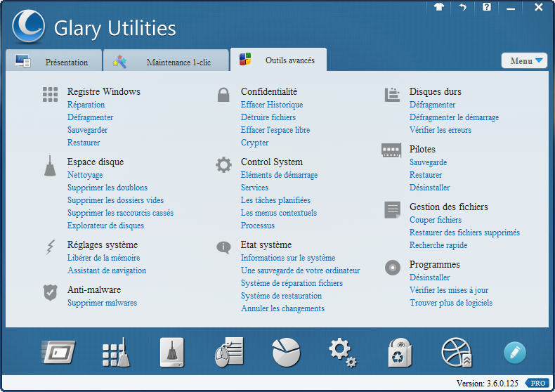Click Restaurer under Registre Windows
The image size is (555, 392).
click(84, 143)
